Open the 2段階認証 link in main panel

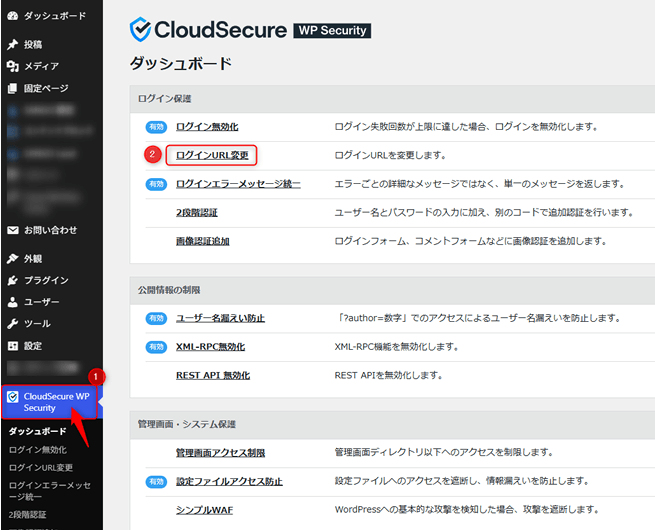point(197,213)
